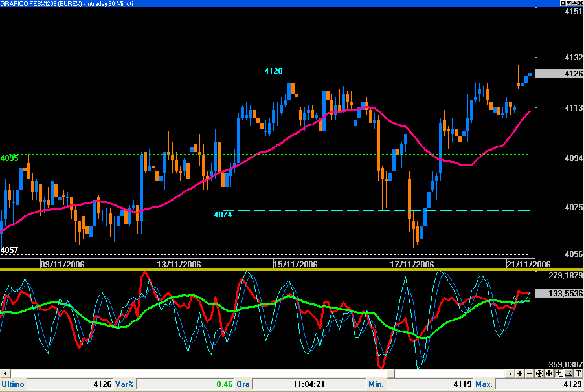Select the T text tool
The width and height of the screenshot is (584, 392).
[578, 374]
